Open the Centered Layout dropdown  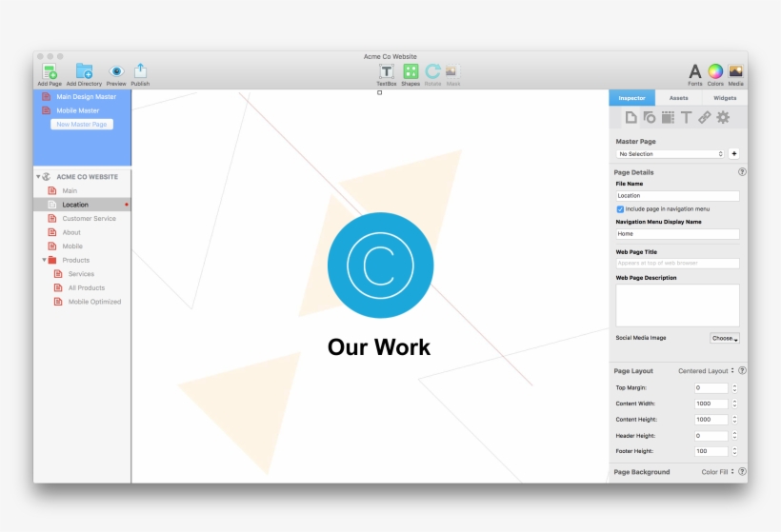coord(706,370)
